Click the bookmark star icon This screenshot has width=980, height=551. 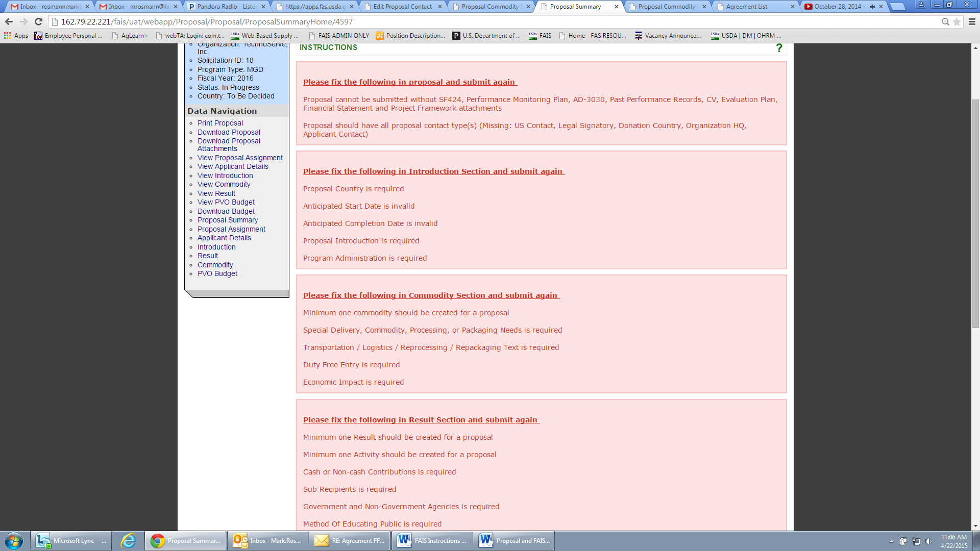tap(957, 21)
